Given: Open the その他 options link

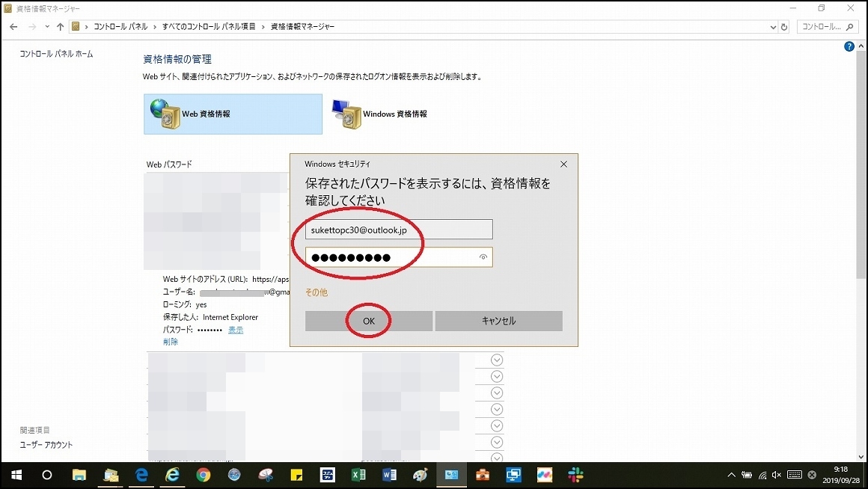Looking at the screenshot, I should [316, 292].
